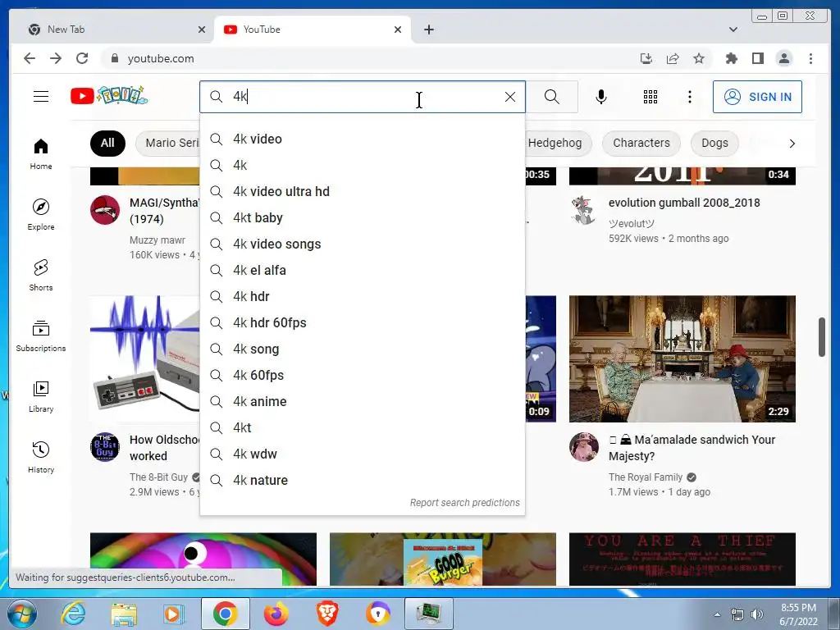Viewport: 840px width, 630px height.
Task: Select the Characters filter chip
Action: coord(641,143)
